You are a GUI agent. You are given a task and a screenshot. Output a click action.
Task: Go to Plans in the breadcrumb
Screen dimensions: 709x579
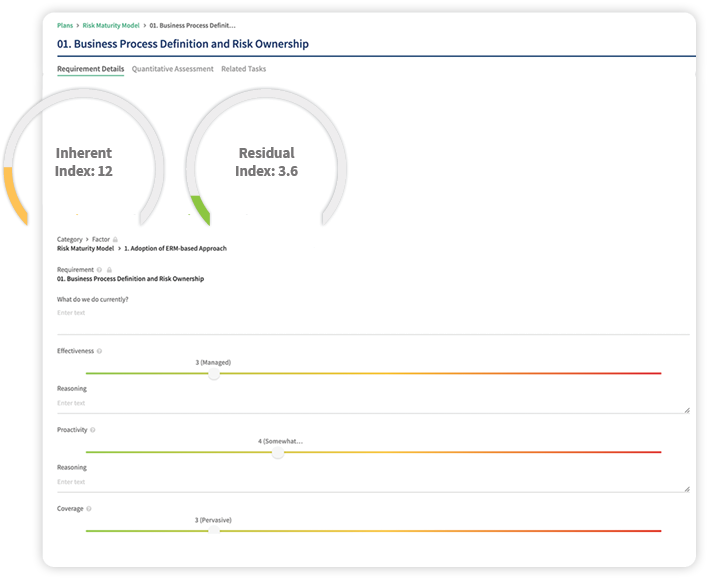coord(65,25)
